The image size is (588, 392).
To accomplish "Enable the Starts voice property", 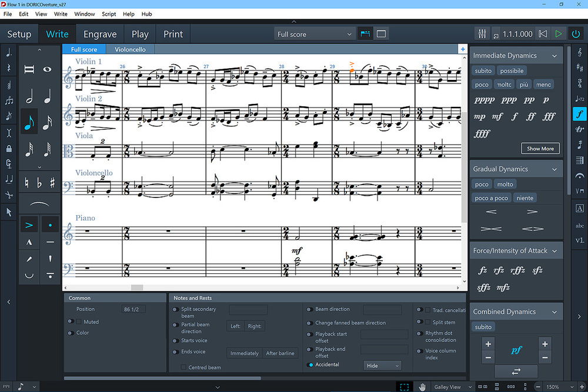I will tap(175, 341).
